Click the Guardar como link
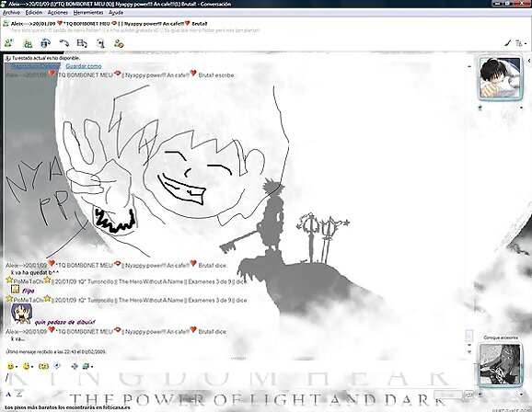 tap(84, 66)
